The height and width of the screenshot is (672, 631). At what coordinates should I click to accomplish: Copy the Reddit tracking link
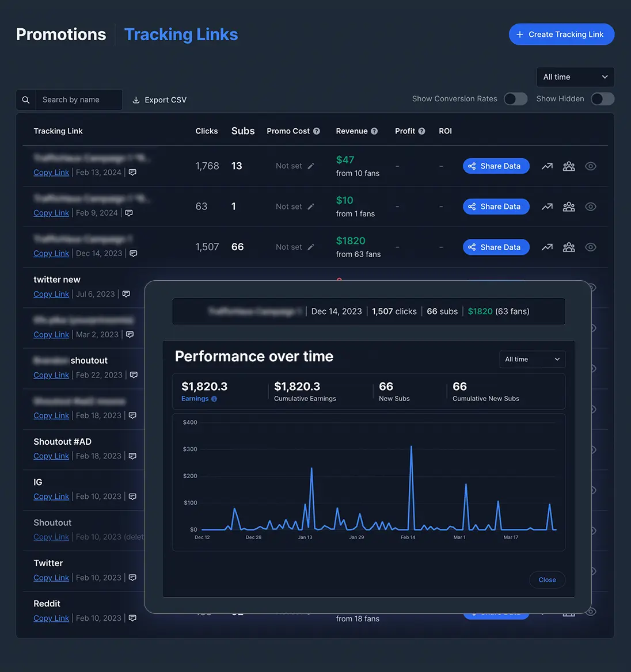(51, 618)
